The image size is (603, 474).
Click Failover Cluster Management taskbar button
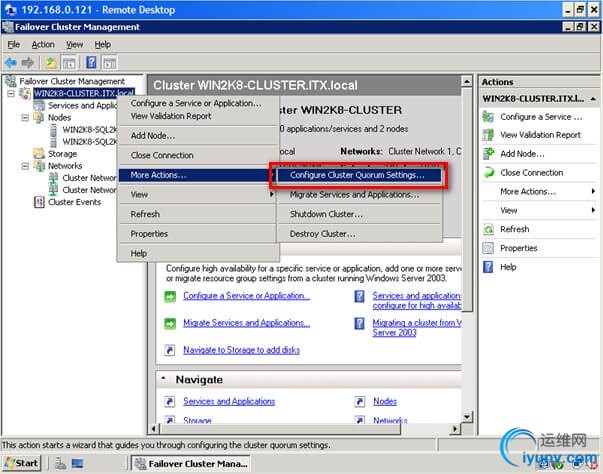[x=191, y=464]
